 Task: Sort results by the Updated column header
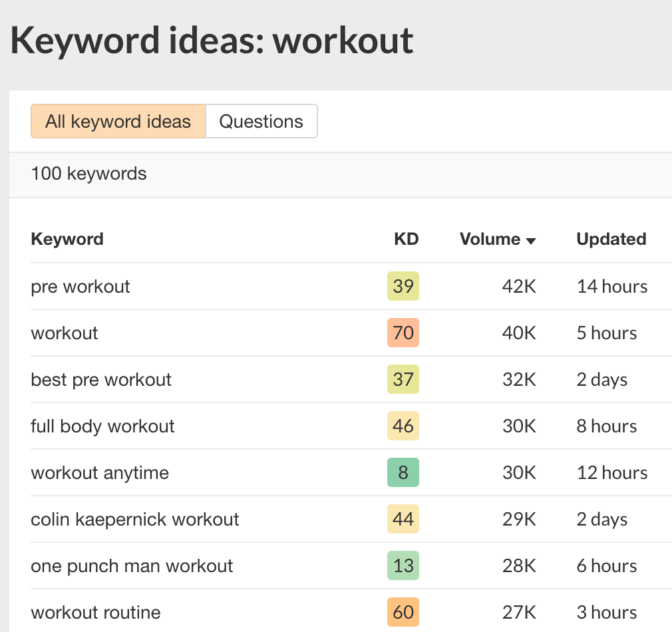coord(611,239)
